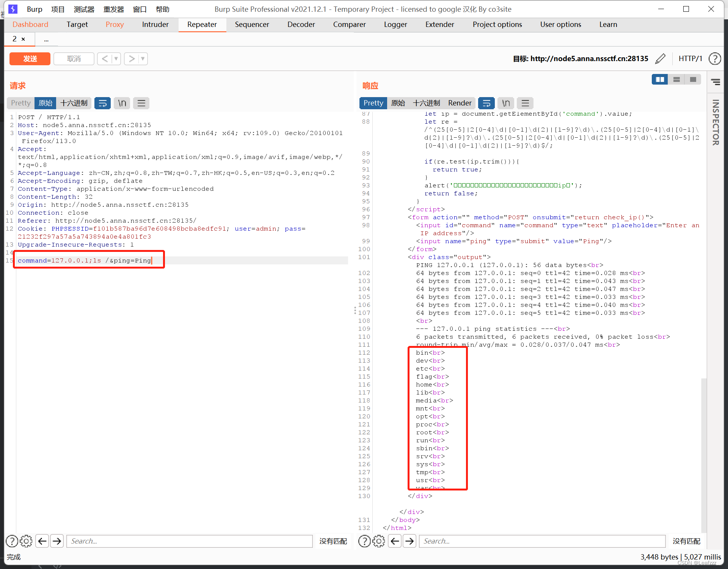Switch to the Intruder tab
Image resolution: width=728 pixels, height=569 pixels.
[155, 25]
